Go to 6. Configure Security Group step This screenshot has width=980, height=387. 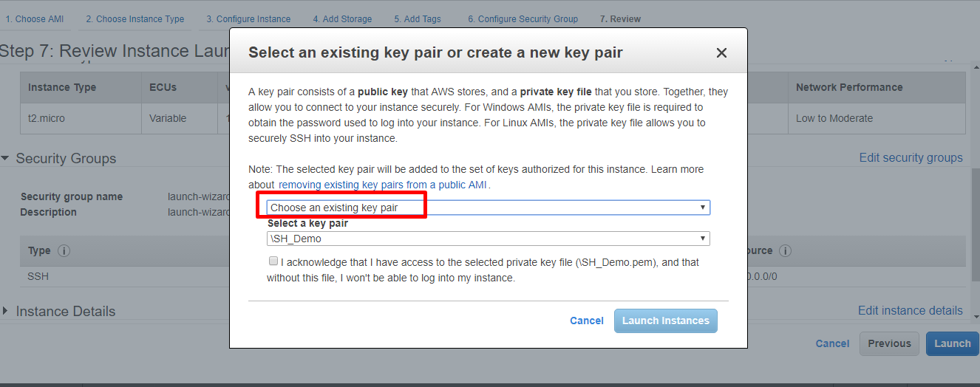(x=523, y=19)
